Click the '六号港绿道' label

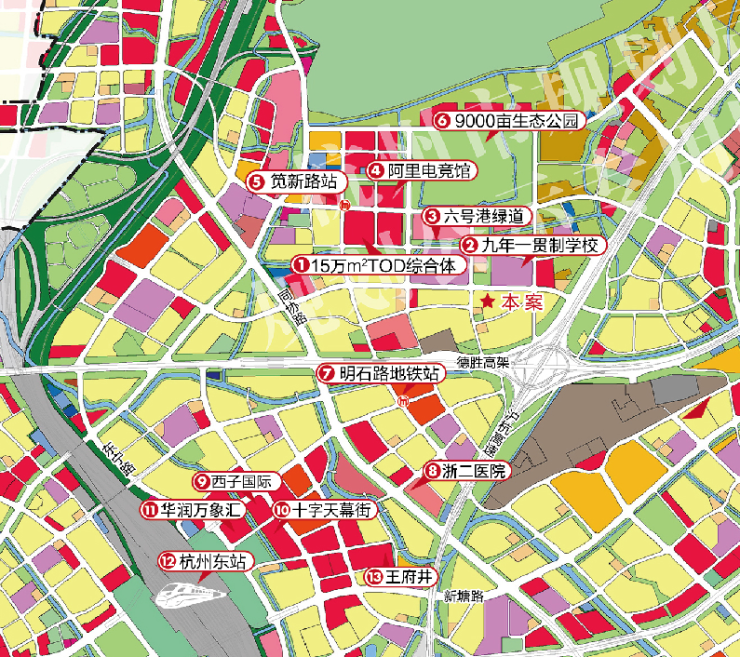pos(477,217)
